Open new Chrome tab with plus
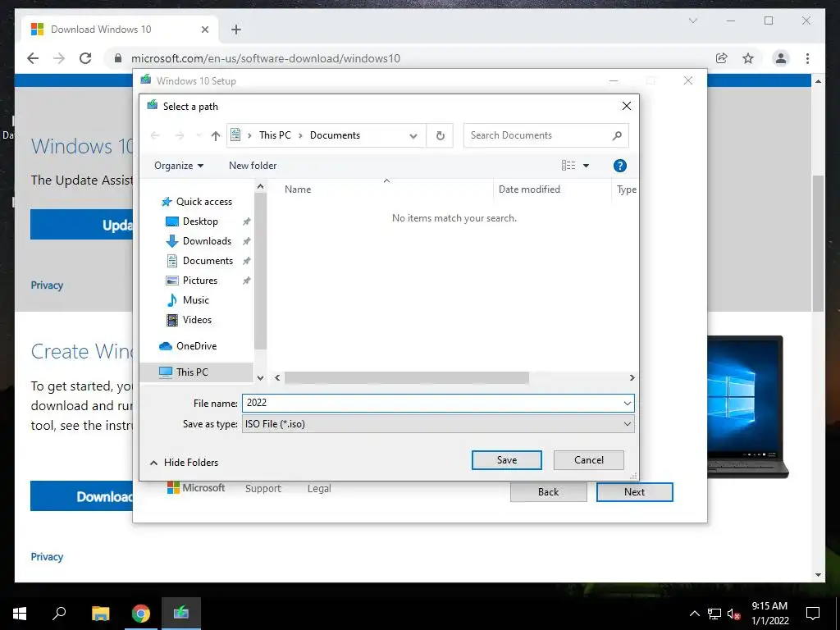840x630 pixels. coord(235,30)
